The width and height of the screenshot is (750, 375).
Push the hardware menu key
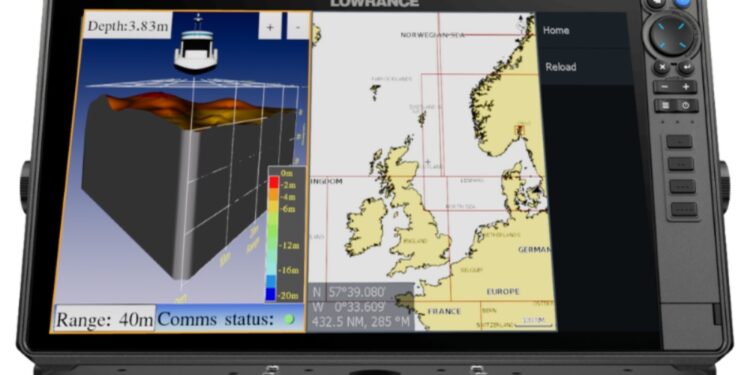coord(665,106)
